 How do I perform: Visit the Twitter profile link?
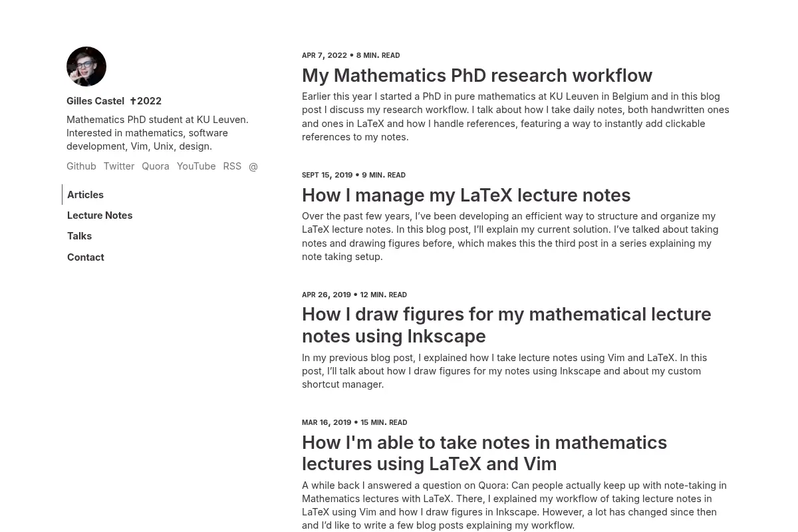click(119, 166)
